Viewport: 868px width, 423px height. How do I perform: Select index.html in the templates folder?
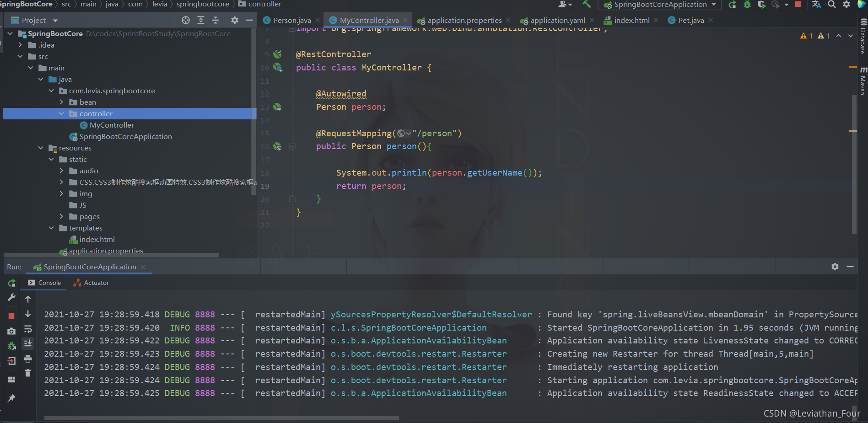[x=97, y=239]
